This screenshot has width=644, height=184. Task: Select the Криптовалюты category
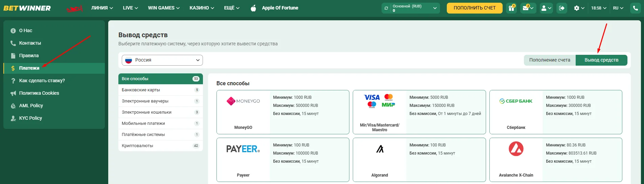161,146
